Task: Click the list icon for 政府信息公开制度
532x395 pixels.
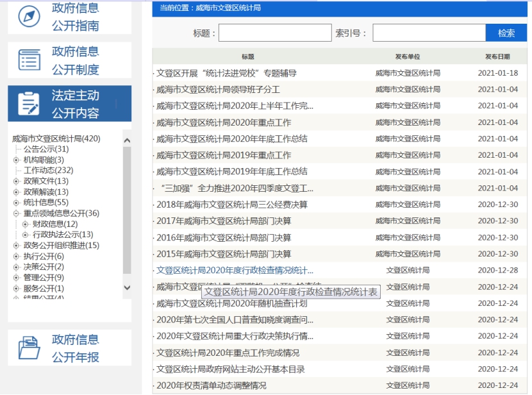Action: pyautogui.click(x=29, y=60)
